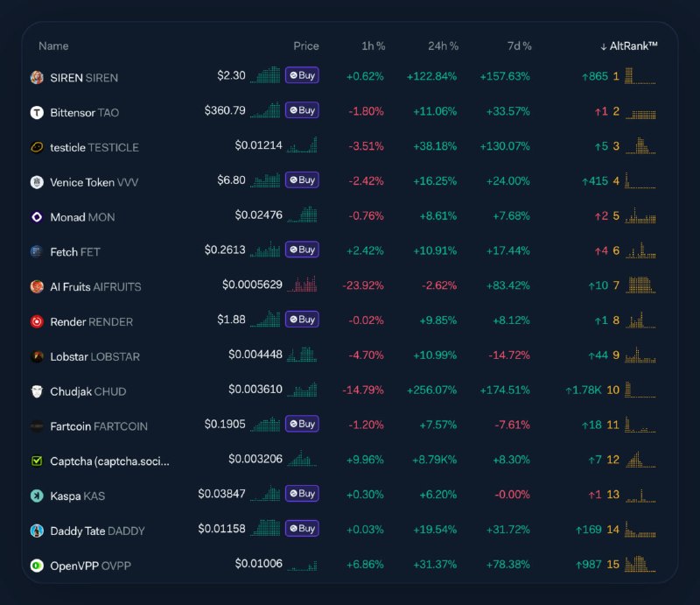Click the Render RENDER red logo icon
This screenshot has width=700, height=605.
37,321
